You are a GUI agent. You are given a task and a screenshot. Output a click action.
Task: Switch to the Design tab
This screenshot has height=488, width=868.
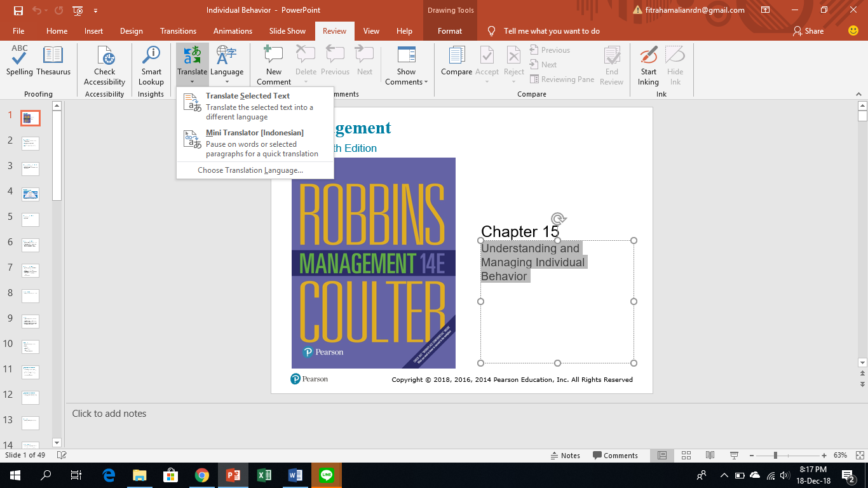132,31
